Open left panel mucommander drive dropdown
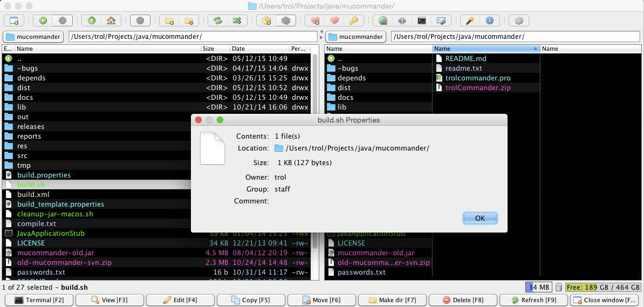Viewport: 644px width, 307px height. 33,37
